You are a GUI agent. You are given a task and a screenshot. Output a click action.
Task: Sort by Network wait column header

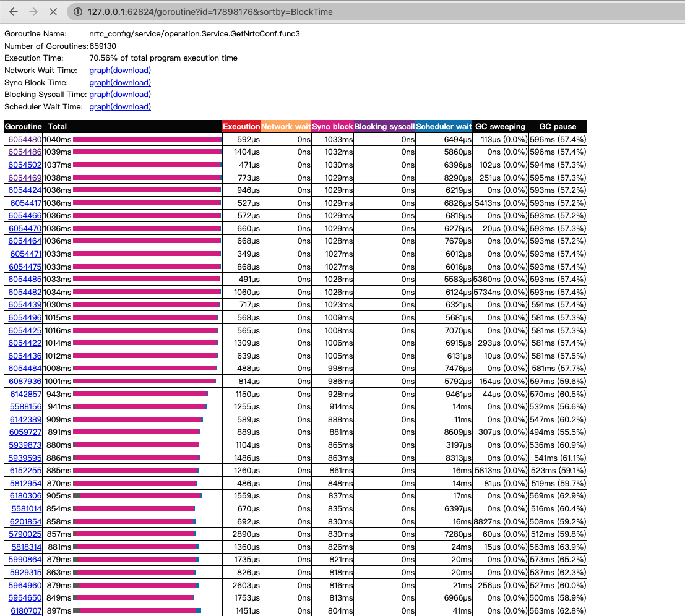tap(285, 127)
